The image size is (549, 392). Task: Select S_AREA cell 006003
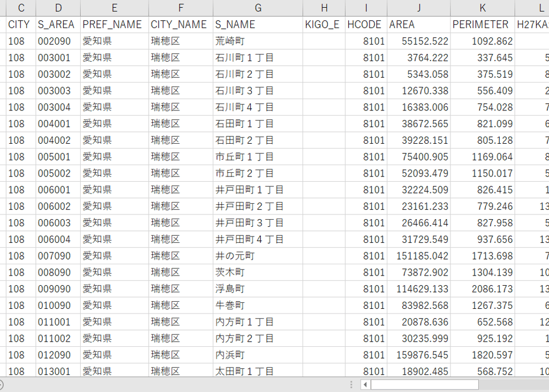[x=58, y=223]
